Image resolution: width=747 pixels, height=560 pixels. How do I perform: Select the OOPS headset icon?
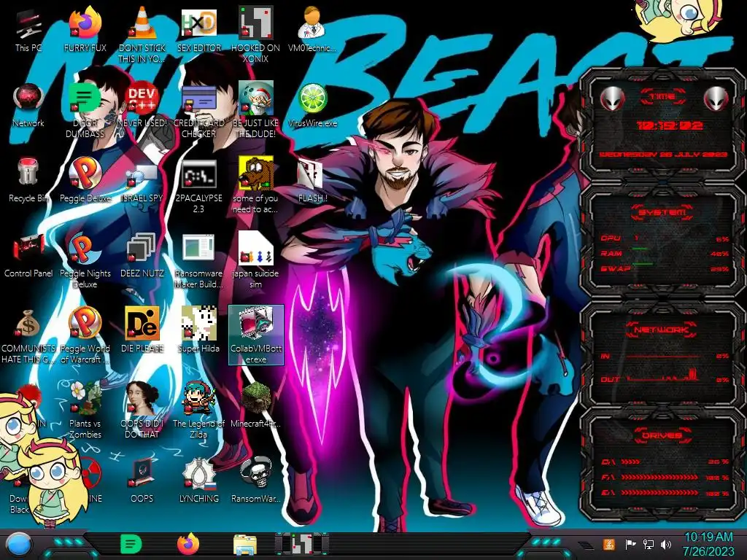point(142,481)
